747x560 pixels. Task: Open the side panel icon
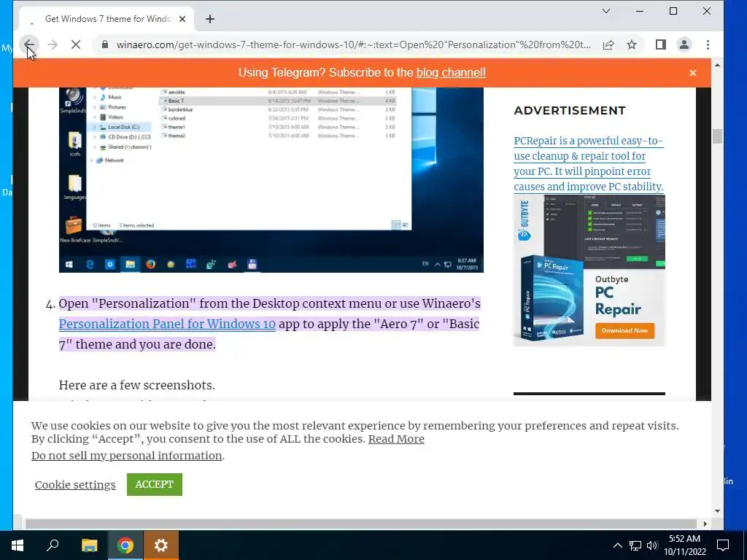(661, 44)
